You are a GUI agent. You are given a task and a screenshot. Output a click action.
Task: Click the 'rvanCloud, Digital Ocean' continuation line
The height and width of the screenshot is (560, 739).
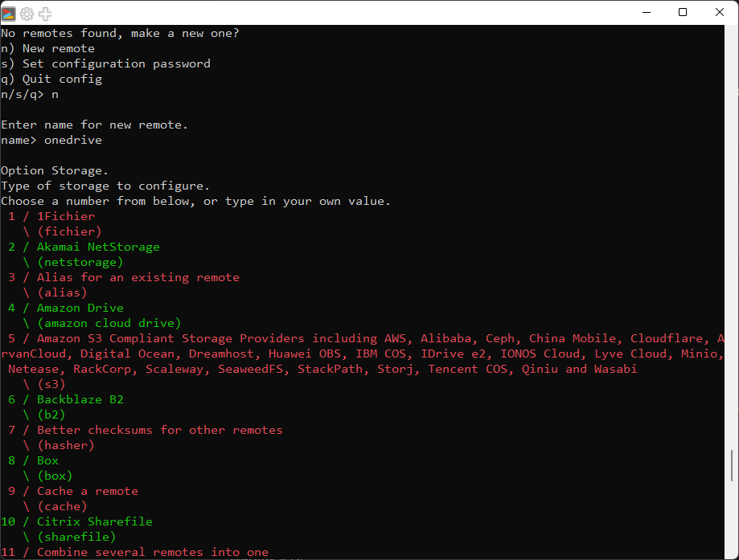pyautogui.click(x=362, y=354)
